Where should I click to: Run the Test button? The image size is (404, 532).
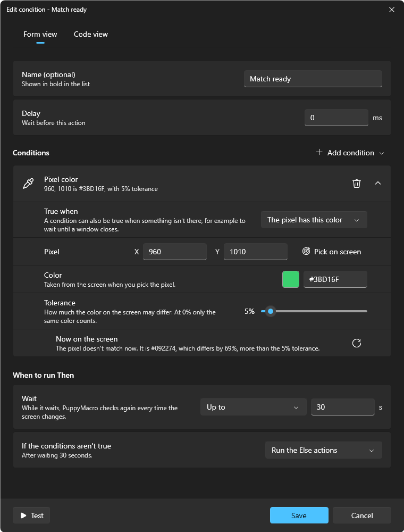click(x=31, y=516)
